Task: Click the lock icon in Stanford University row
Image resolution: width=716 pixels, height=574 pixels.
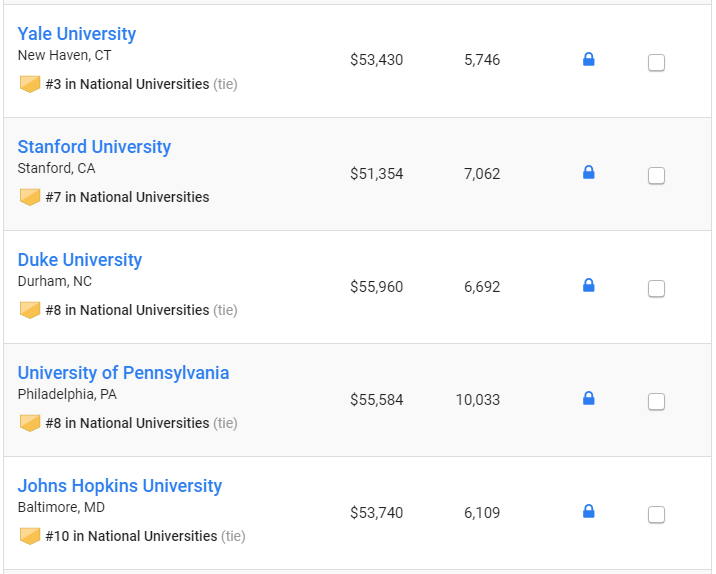Action: (x=589, y=172)
